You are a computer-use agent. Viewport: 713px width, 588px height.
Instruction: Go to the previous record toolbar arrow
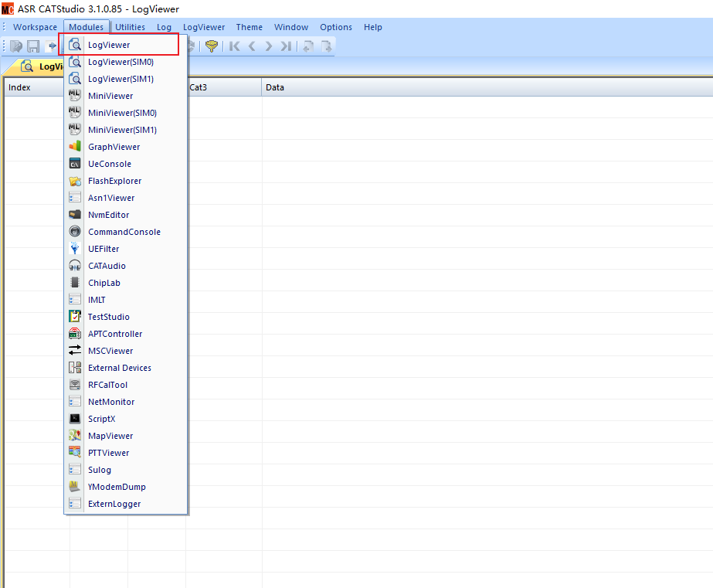[x=252, y=46]
